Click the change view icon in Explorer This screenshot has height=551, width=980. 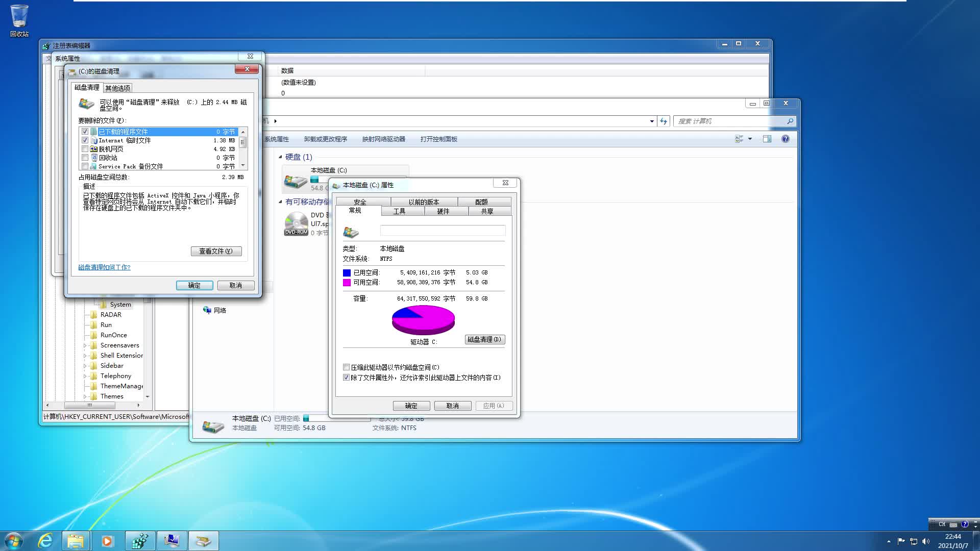[739, 139]
